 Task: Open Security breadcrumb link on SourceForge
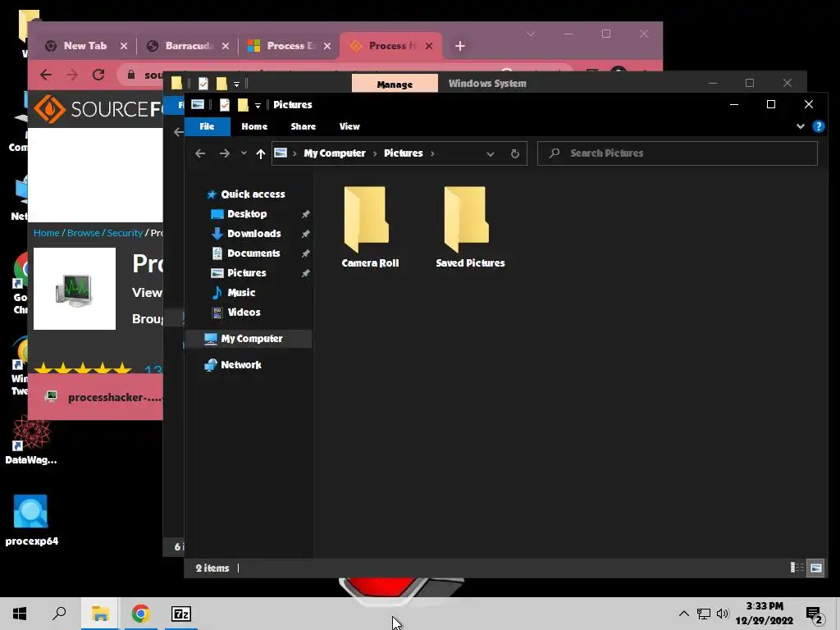[x=125, y=233]
